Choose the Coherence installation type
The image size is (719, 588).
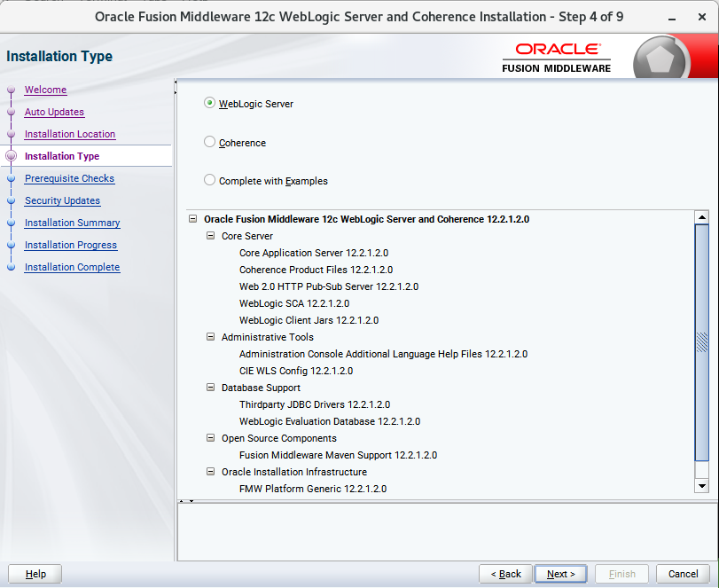(210, 142)
